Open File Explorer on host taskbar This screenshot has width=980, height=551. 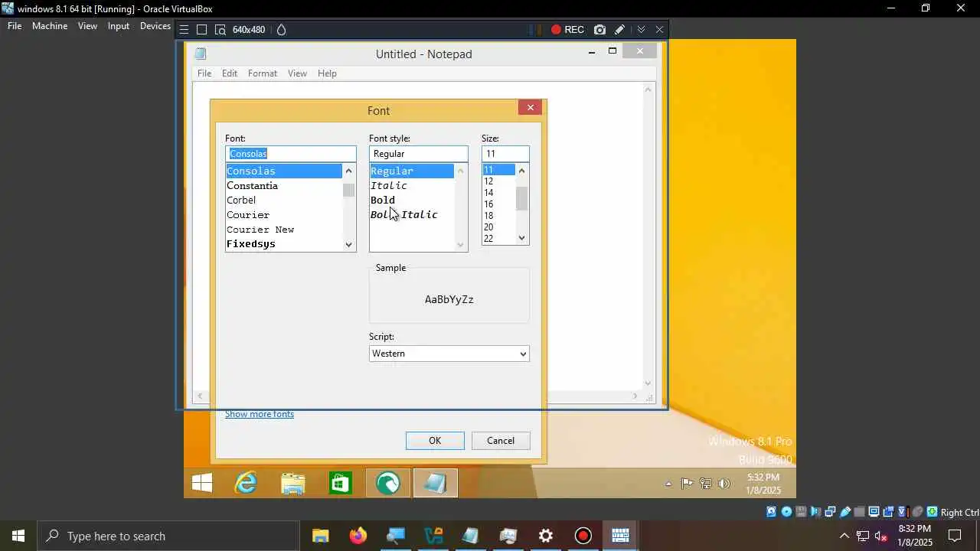[320, 536]
